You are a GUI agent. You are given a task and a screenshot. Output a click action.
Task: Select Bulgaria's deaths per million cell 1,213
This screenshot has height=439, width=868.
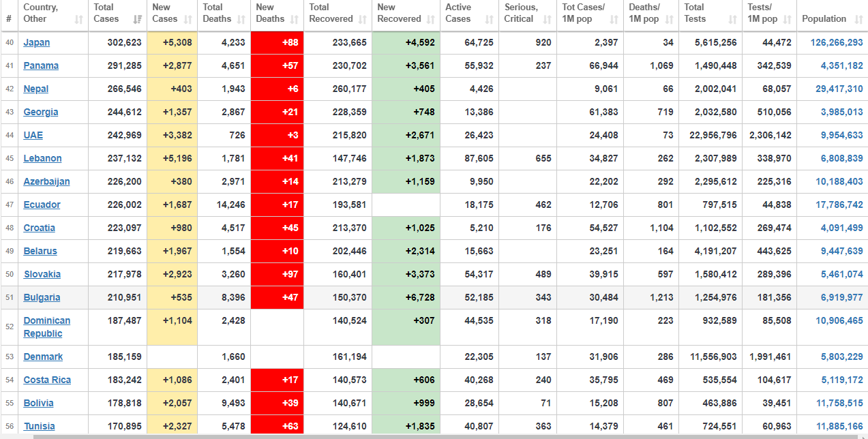pyautogui.click(x=651, y=297)
